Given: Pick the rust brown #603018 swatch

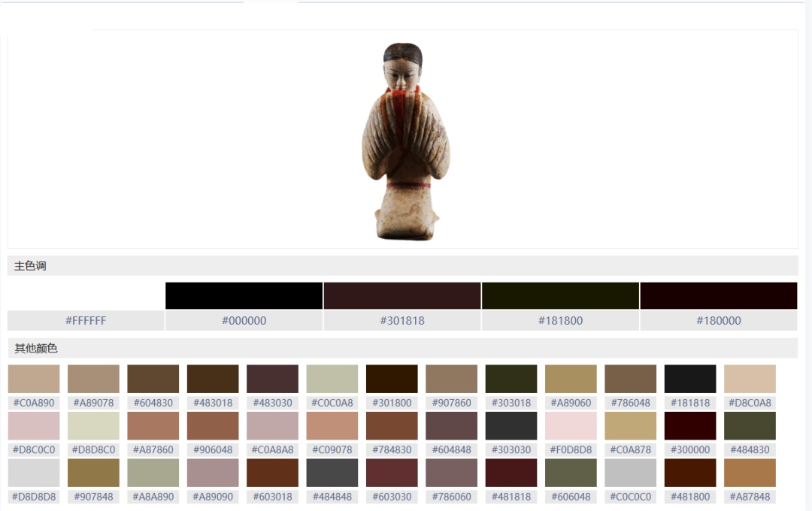Looking at the screenshot, I should (272, 473).
